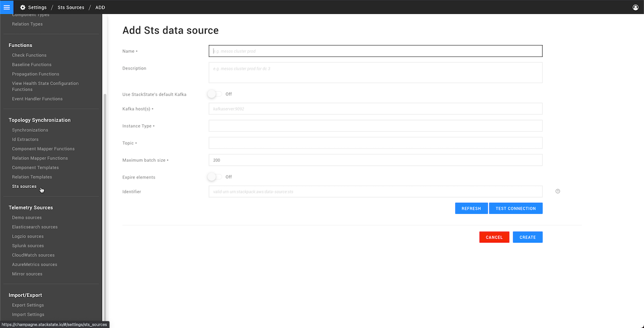Open Logzio sources in sidebar

[27, 236]
